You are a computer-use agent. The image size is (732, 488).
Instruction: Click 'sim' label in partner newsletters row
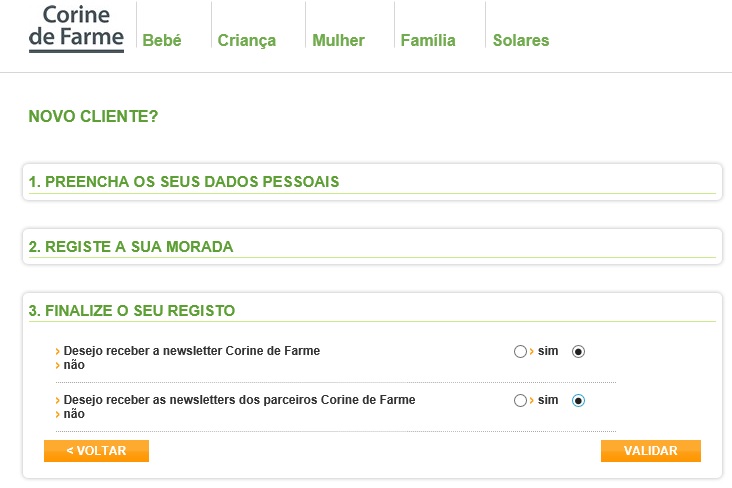click(x=548, y=400)
